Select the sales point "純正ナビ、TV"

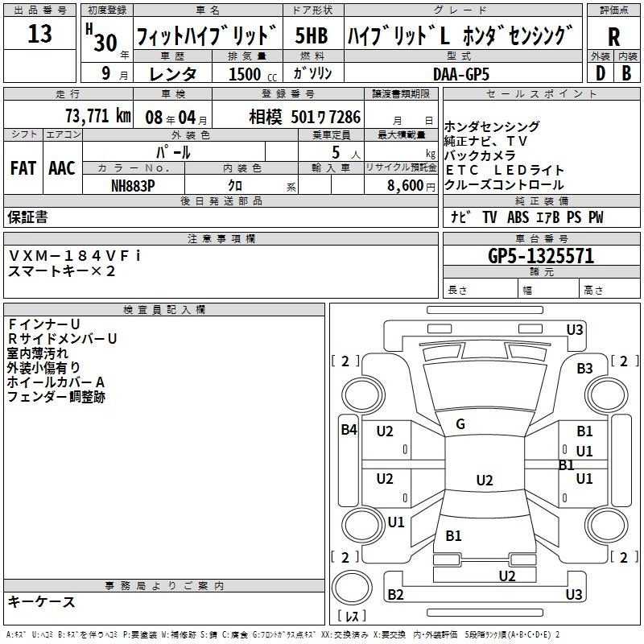[x=485, y=142]
